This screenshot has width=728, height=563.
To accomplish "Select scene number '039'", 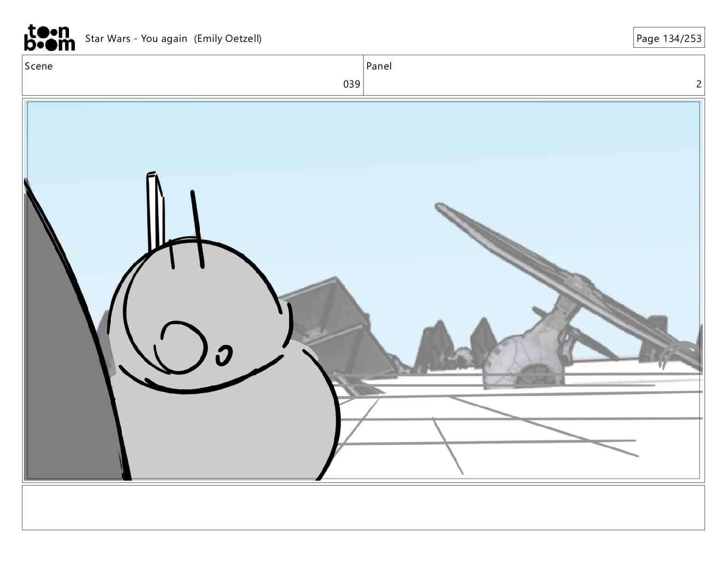I will point(352,84).
